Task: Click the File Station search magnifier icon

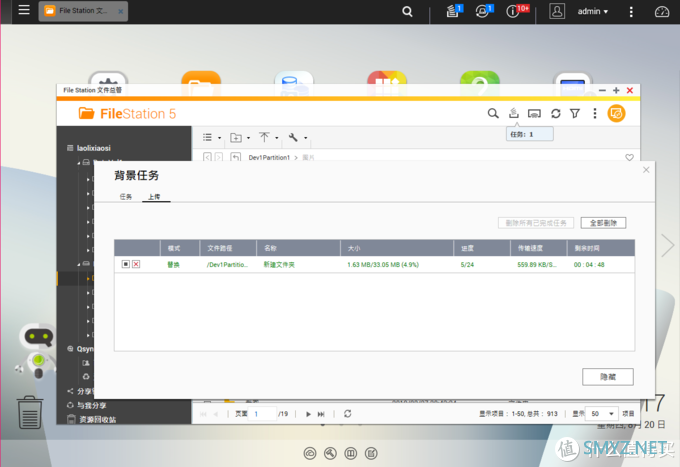Action: (x=493, y=114)
